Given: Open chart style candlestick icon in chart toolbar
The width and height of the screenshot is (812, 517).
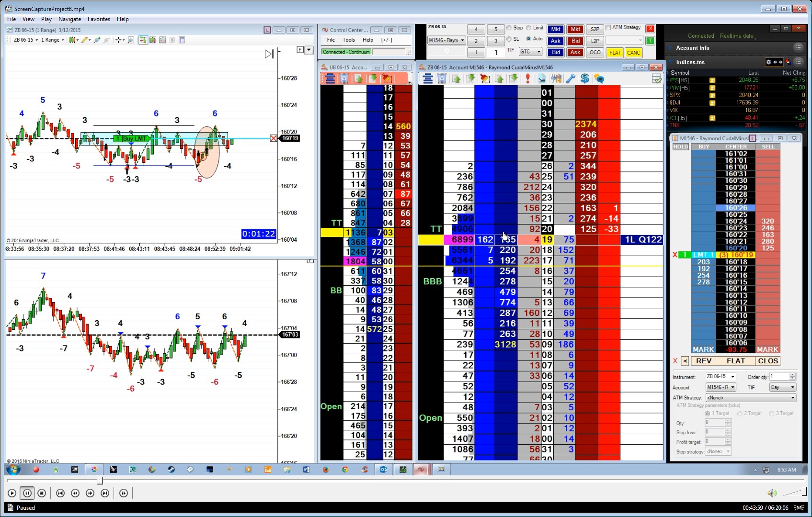Looking at the screenshot, I should (x=72, y=40).
